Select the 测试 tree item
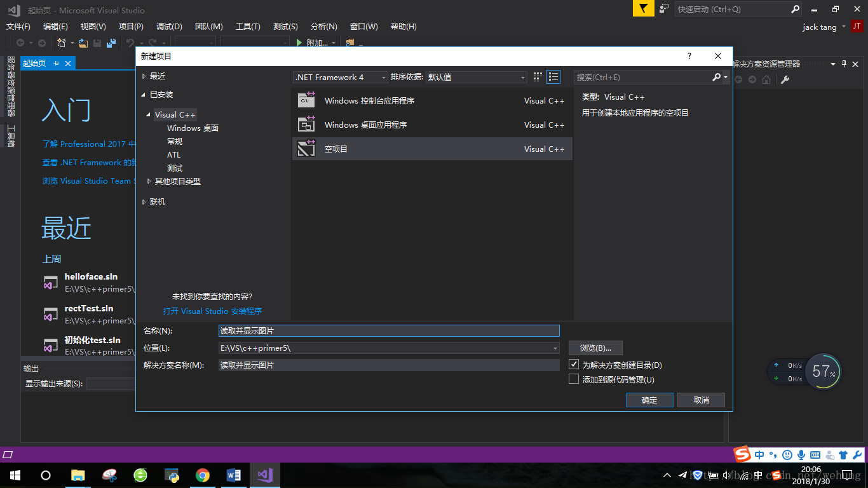Viewport: 868px width, 488px height. 175,168
